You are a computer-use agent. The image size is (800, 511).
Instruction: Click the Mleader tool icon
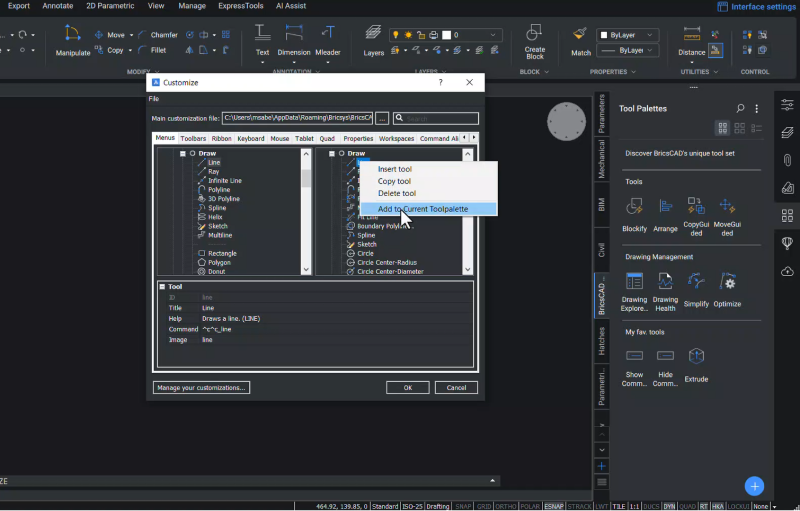click(328, 33)
